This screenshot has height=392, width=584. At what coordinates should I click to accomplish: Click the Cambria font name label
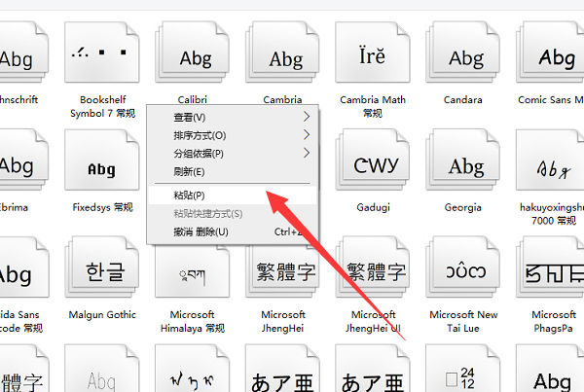point(282,99)
